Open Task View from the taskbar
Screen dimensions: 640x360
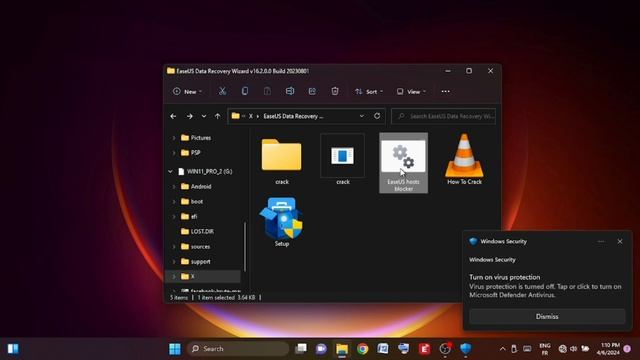click(x=301, y=349)
